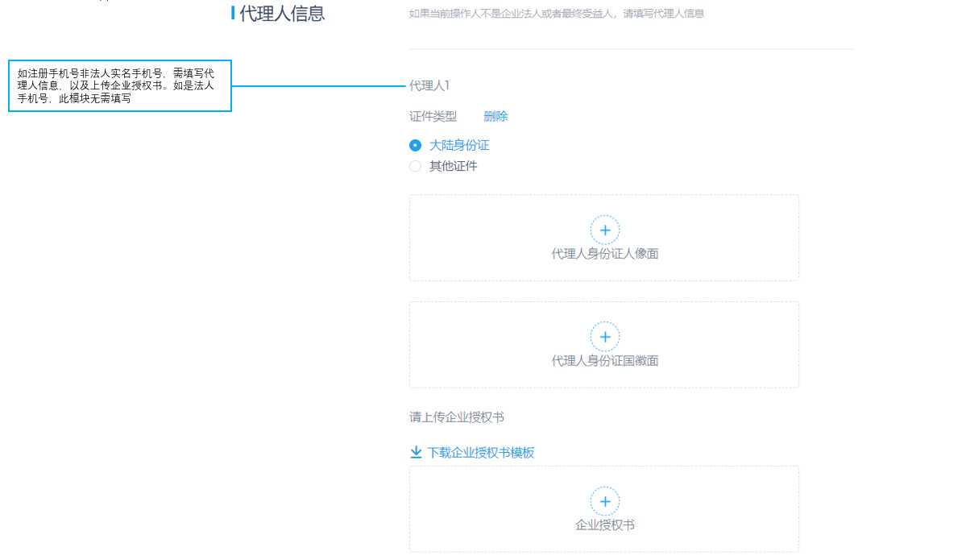Click the dashed circle plus in the top upload box

[604, 230]
